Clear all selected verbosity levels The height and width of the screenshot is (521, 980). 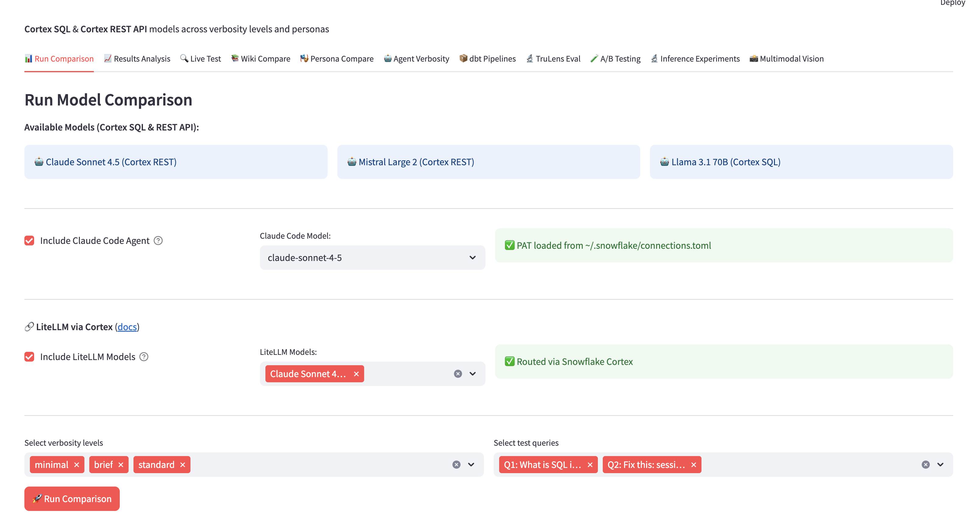pos(456,465)
